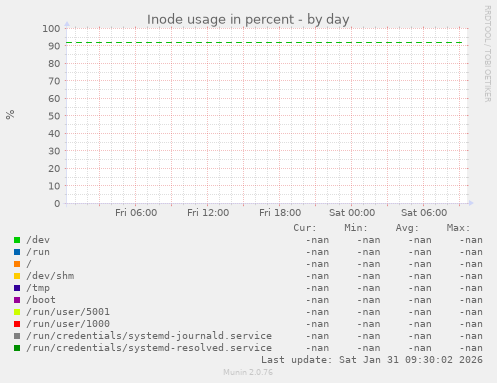Click the Avg: column header
Screen dimensions: 497x383
pyautogui.click(x=407, y=228)
